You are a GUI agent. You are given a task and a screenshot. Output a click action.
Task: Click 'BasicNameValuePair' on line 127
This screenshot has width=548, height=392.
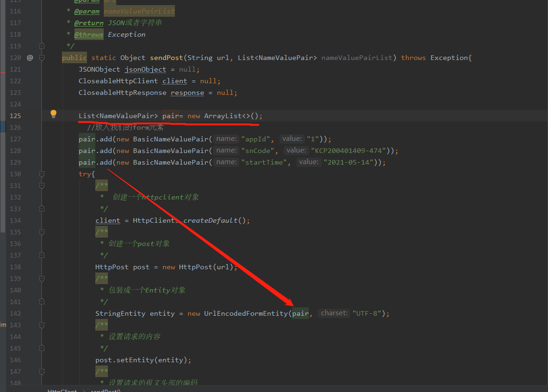coord(171,139)
